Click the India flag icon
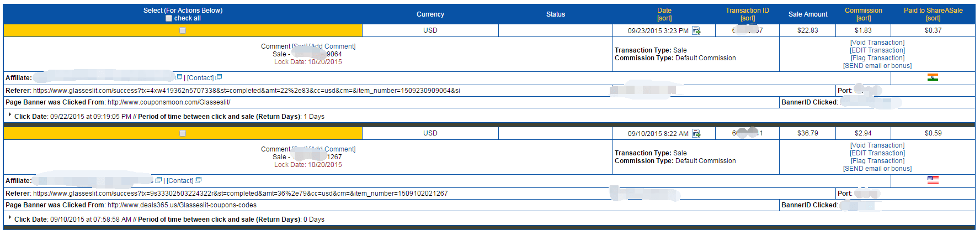The height and width of the screenshot is (230, 980). pos(933,77)
